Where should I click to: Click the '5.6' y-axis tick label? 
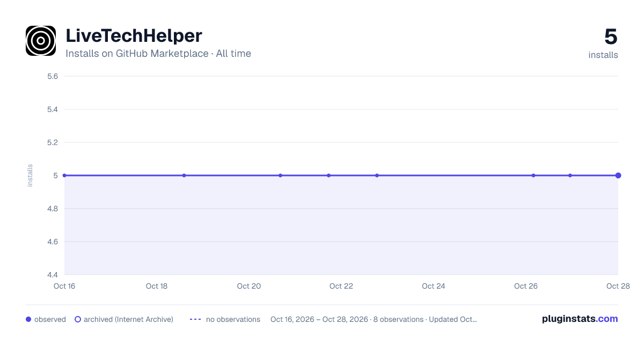(x=53, y=76)
